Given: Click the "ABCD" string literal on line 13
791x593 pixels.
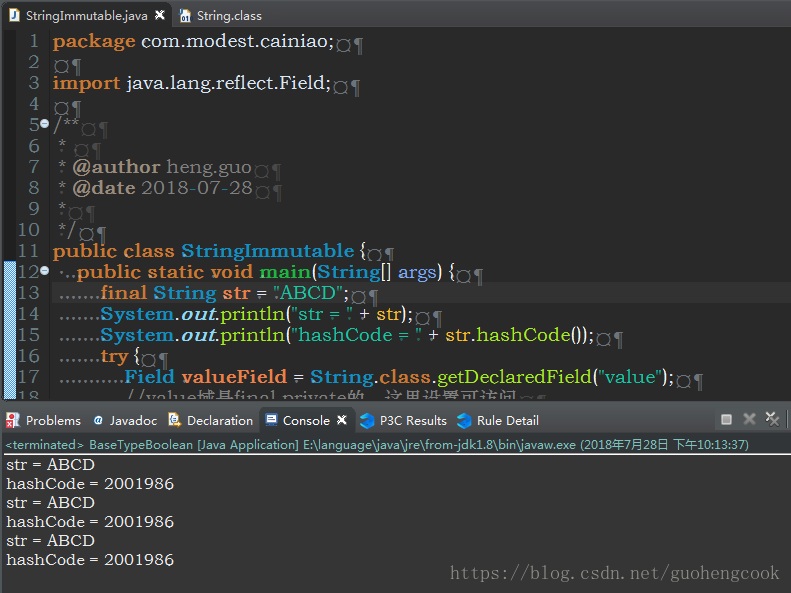Looking at the screenshot, I should pyautogui.click(x=308, y=293).
